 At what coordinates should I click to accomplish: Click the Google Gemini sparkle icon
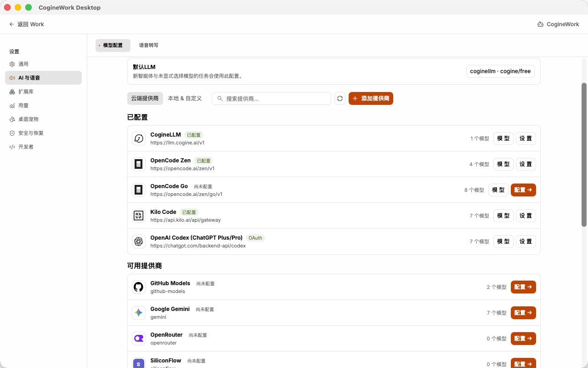click(x=139, y=313)
